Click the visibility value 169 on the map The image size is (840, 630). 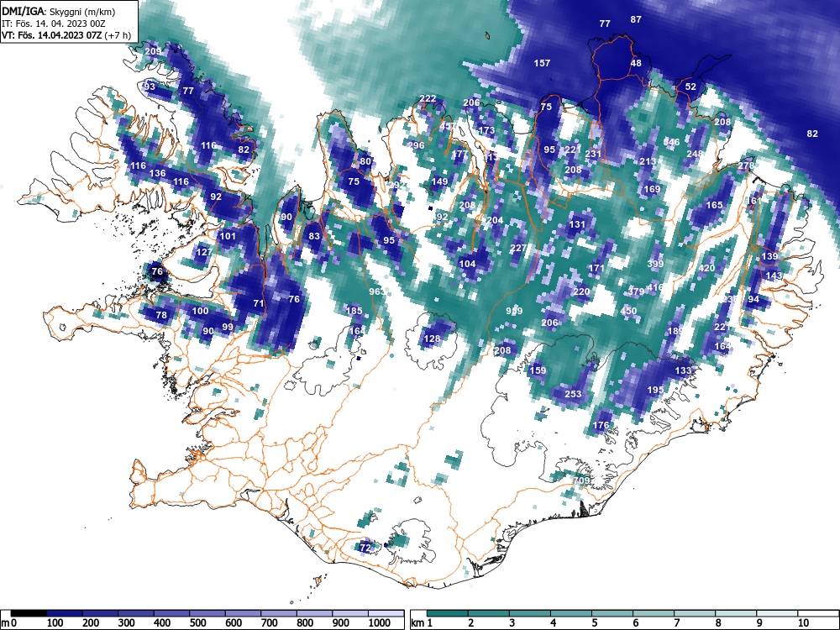point(652,188)
